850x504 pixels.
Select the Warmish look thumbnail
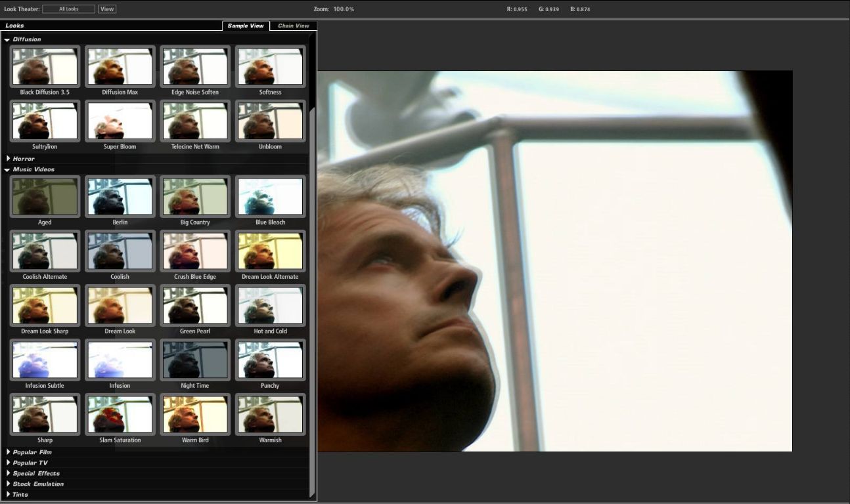click(x=270, y=414)
